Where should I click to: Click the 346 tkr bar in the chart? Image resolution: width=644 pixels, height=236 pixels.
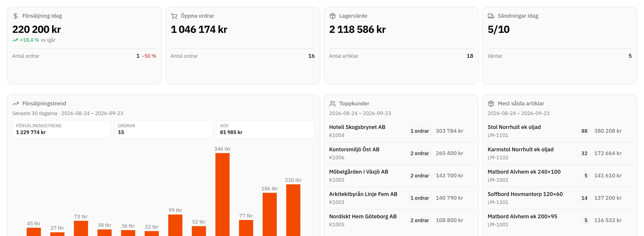pos(222,194)
